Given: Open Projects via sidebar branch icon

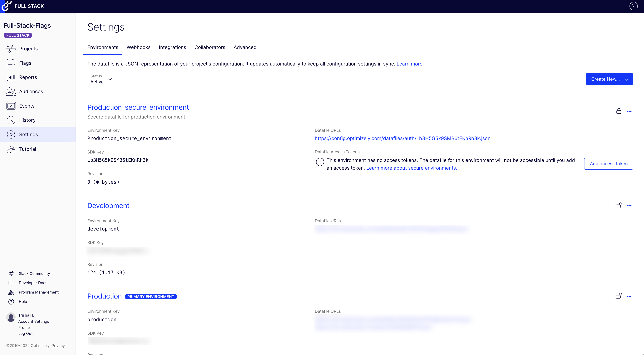Looking at the screenshot, I should click(x=11, y=48).
